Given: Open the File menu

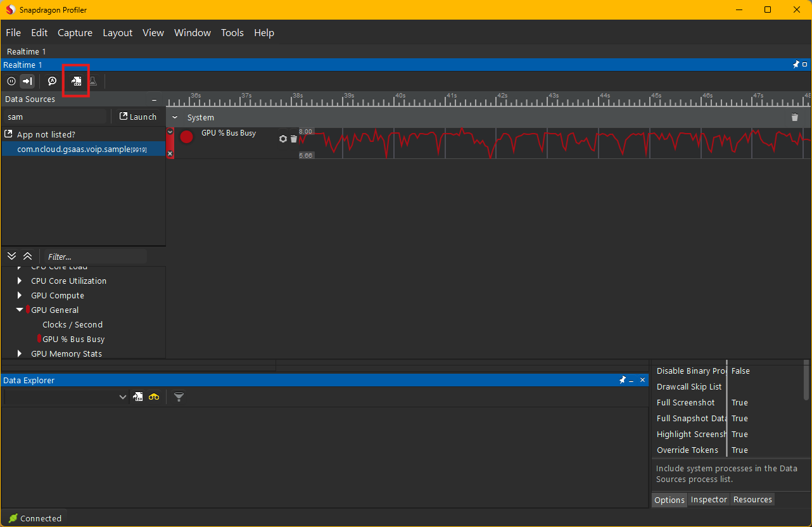Looking at the screenshot, I should (13, 32).
